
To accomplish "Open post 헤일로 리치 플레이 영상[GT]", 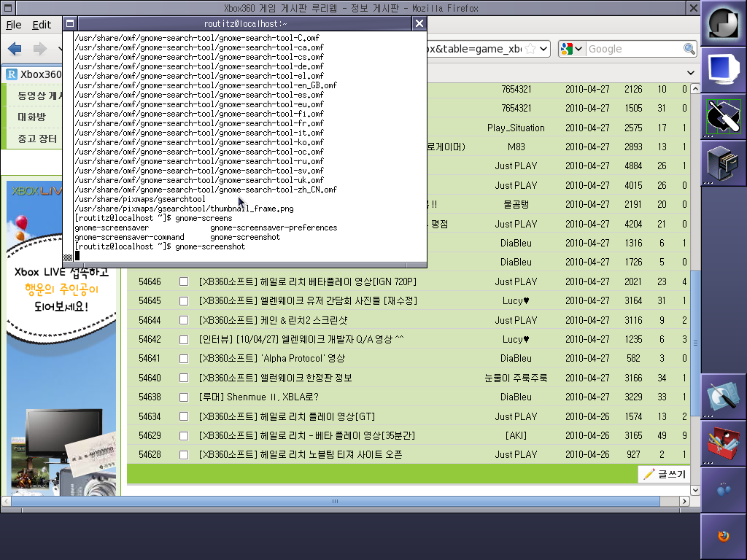I will (x=287, y=416).
